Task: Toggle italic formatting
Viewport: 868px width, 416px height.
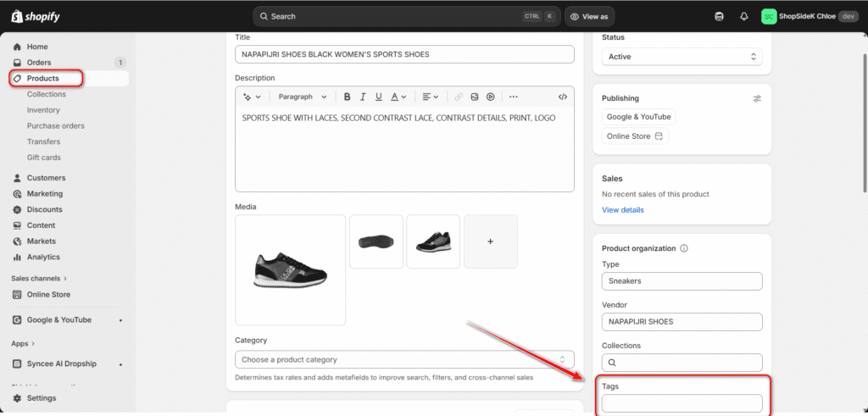Action: [363, 97]
